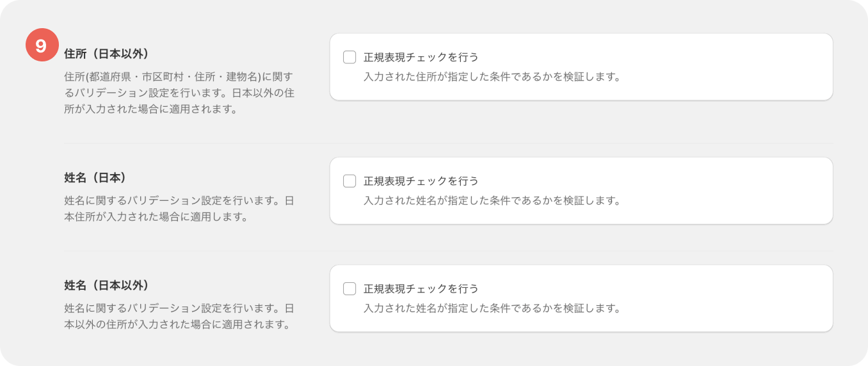The height and width of the screenshot is (366, 868).
Task: Click 正規表現チェックを行う label in 住所（日本以外）card
Action: [x=421, y=58]
